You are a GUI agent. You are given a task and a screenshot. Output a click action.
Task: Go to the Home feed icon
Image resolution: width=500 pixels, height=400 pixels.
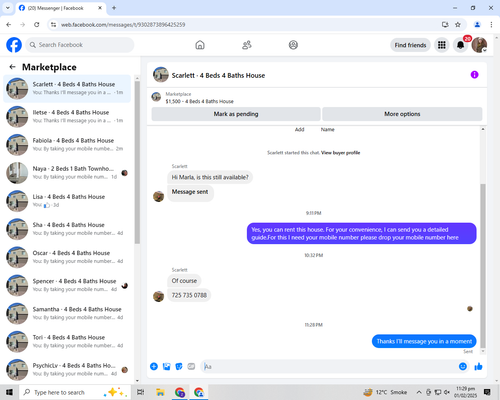[x=200, y=45]
